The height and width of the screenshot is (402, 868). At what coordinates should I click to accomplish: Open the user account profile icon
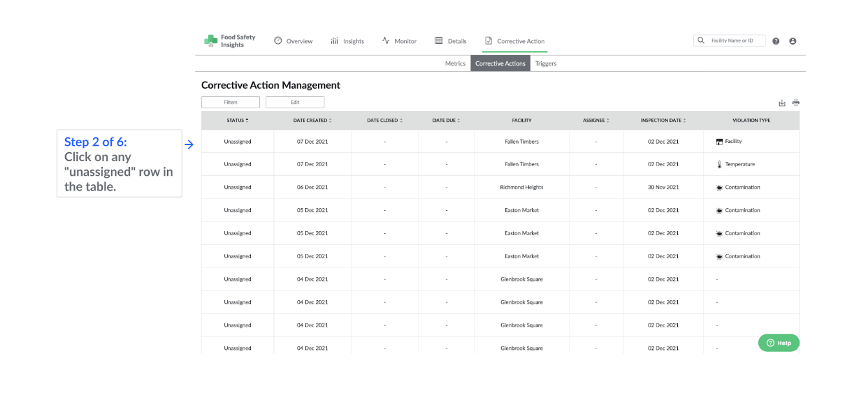793,41
